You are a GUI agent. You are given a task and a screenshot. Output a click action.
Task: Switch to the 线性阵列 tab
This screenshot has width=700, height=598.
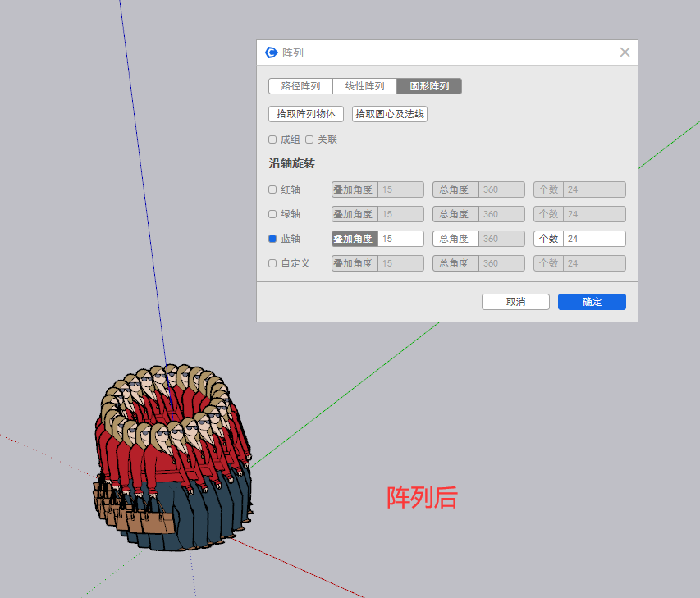(x=364, y=86)
